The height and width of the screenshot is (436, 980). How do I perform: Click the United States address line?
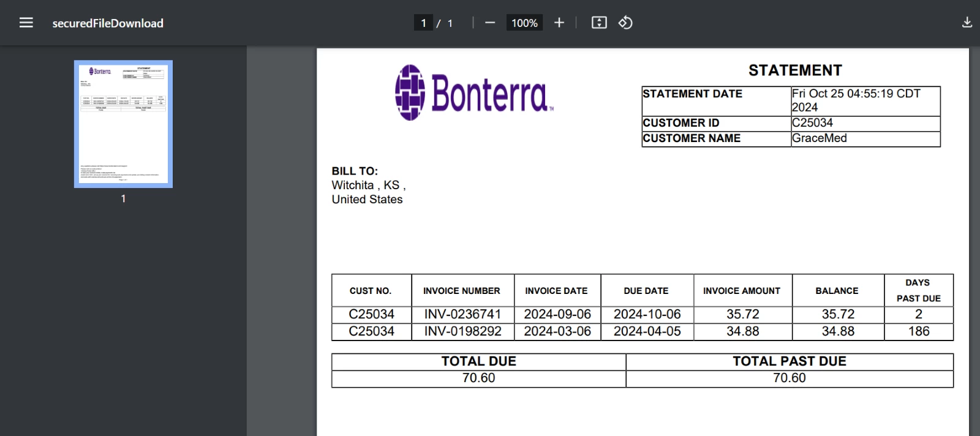click(x=367, y=200)
